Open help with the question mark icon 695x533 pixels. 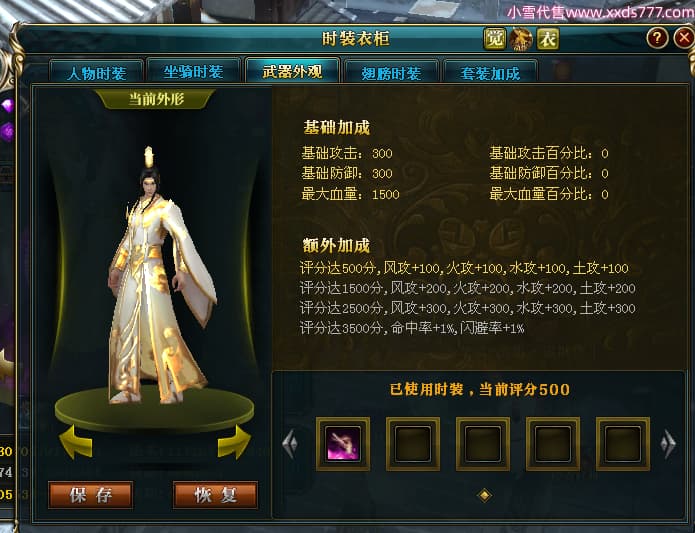pos(657,38)
